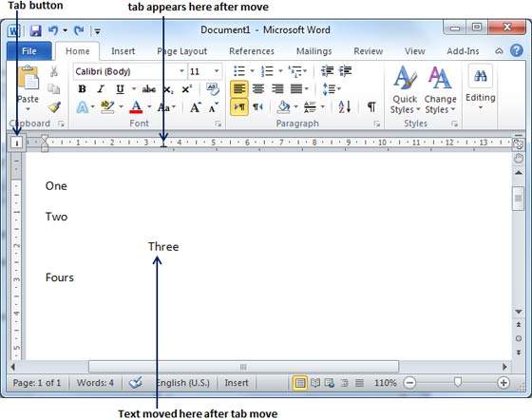Click the Save icon in Quick Access toolbar

coord(35,30)
